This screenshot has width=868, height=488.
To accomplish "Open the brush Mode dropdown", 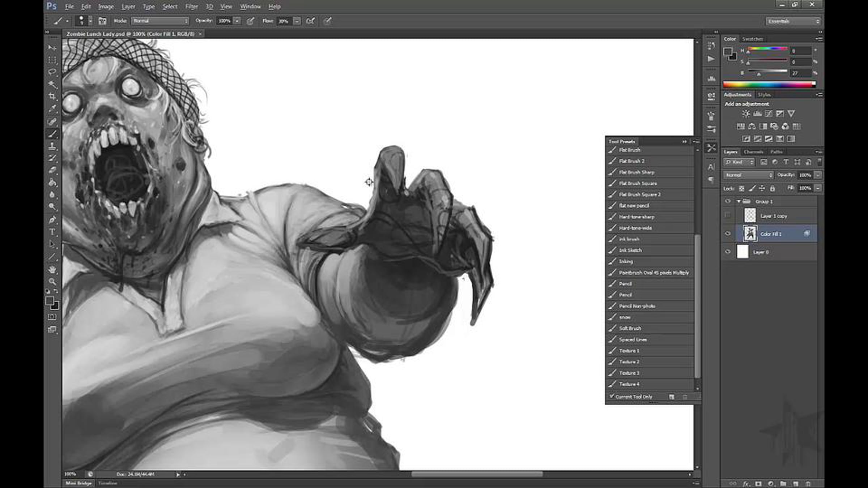I will coord(160,21).
